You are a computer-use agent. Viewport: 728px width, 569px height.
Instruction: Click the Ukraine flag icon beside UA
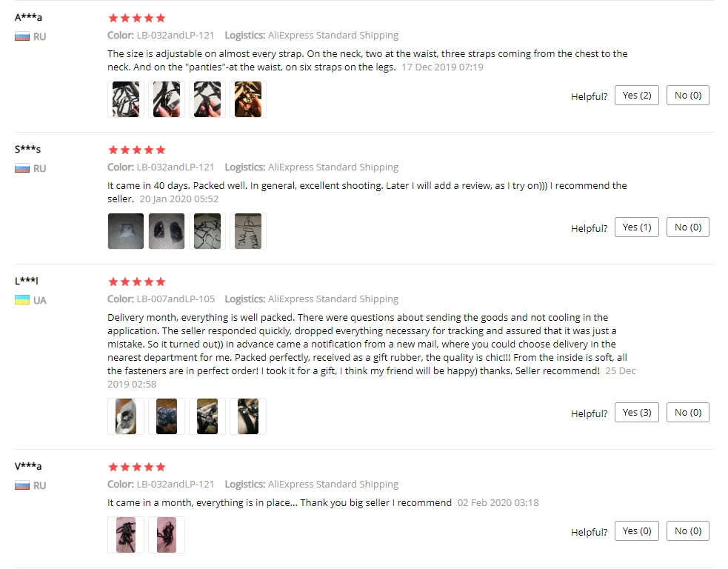click(21, 300)
